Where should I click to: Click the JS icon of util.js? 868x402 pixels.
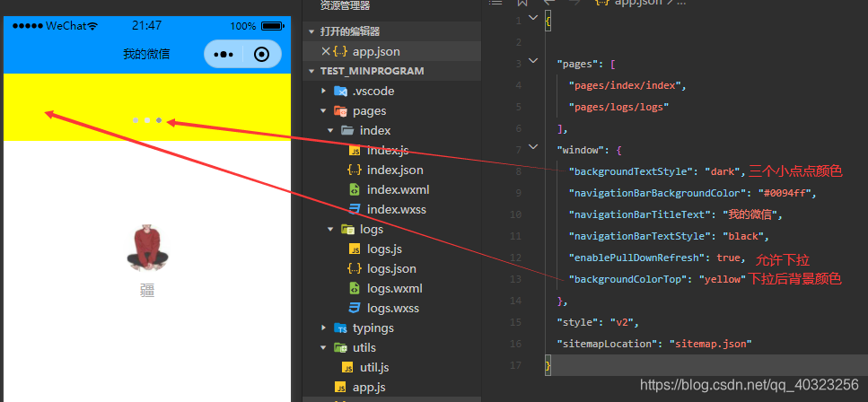(x=348, y=367)
